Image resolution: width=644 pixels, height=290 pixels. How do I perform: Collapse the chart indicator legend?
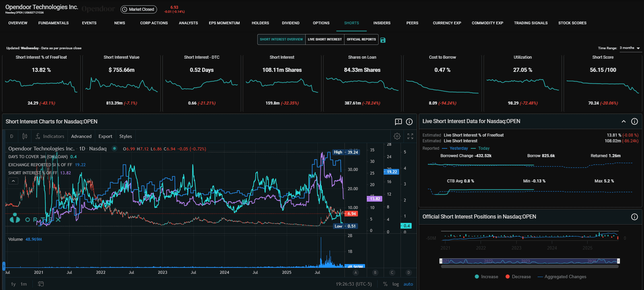pos(13,181)
